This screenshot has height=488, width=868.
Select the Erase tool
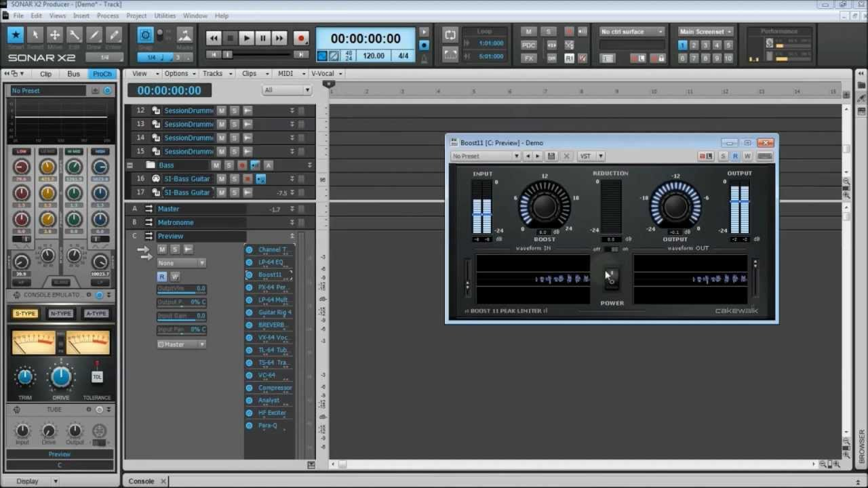(x=114, y=35)
